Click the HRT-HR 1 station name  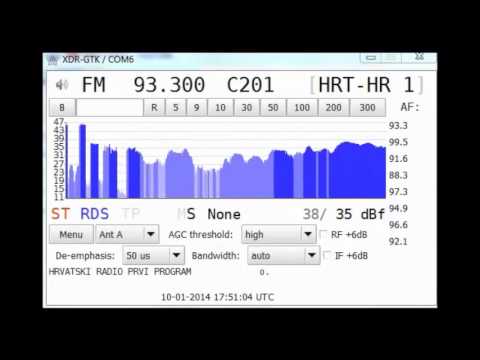(366, 85)
